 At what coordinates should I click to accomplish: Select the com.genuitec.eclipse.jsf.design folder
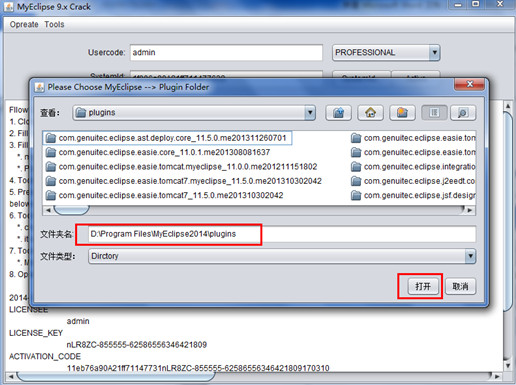pyautogui.click(x=413, y=195)
